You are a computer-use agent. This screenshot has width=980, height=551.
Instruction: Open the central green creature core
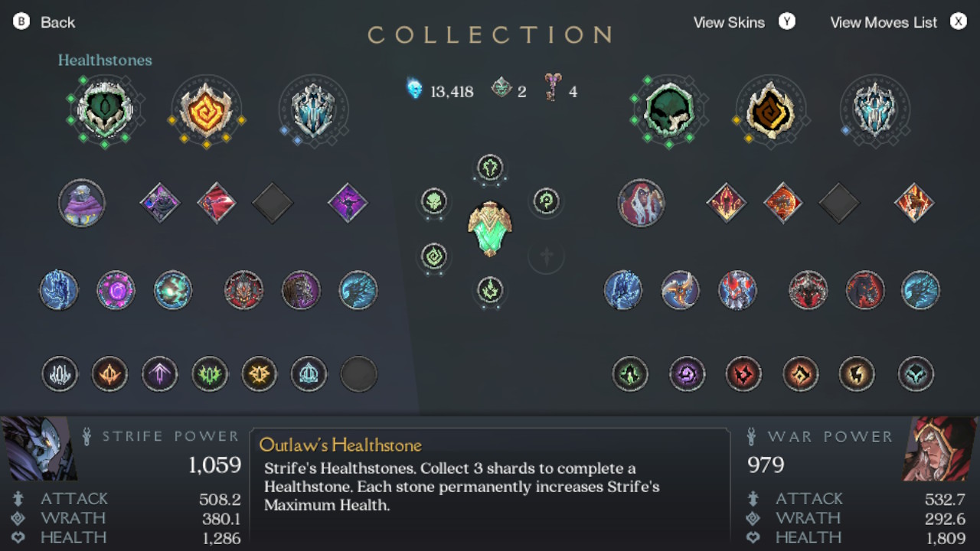click(x=490, y=228)
